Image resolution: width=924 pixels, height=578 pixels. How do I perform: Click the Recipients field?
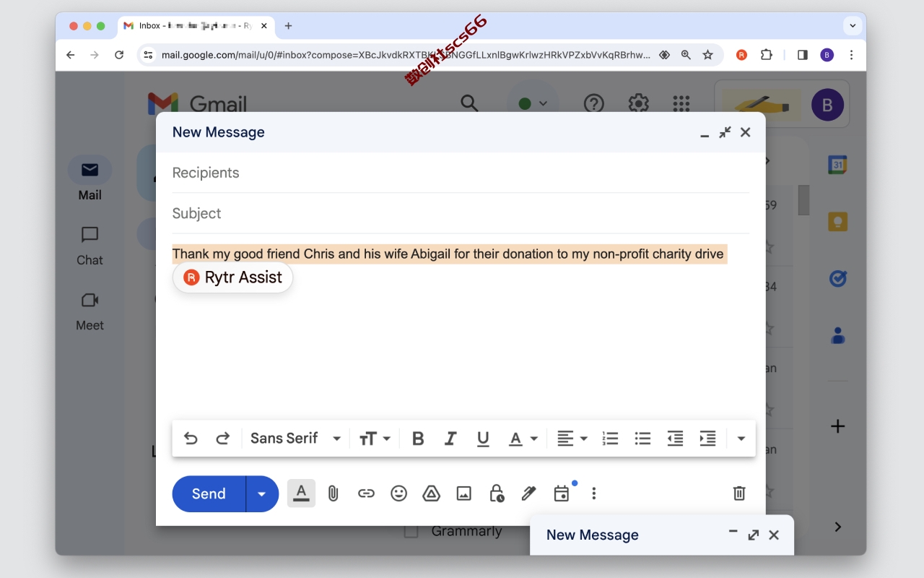click(461, 173)
